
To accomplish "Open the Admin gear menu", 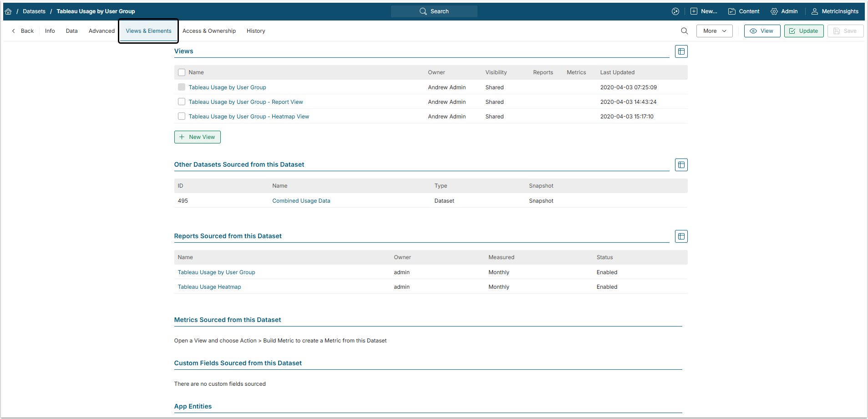I will pyautogui.click(x=784, y=11).
